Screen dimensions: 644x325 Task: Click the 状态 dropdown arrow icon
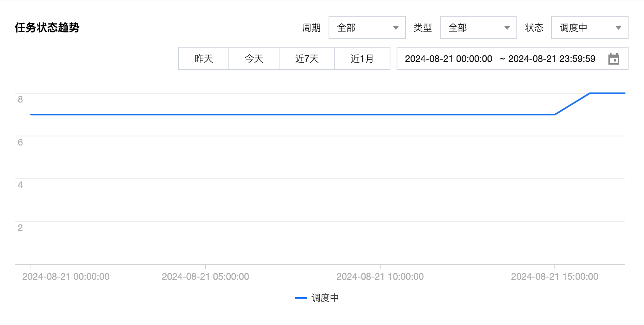click(618, 28)
